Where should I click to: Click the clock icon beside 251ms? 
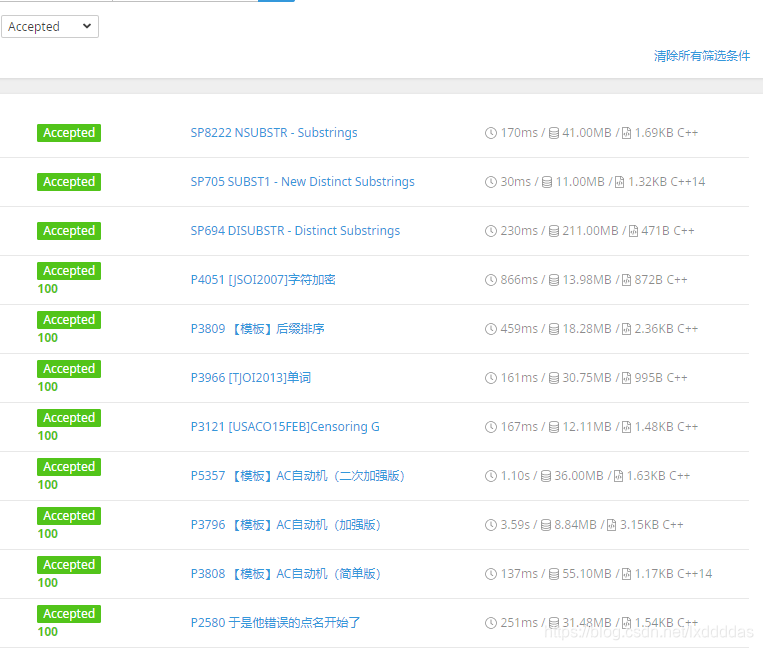(490, 623)
